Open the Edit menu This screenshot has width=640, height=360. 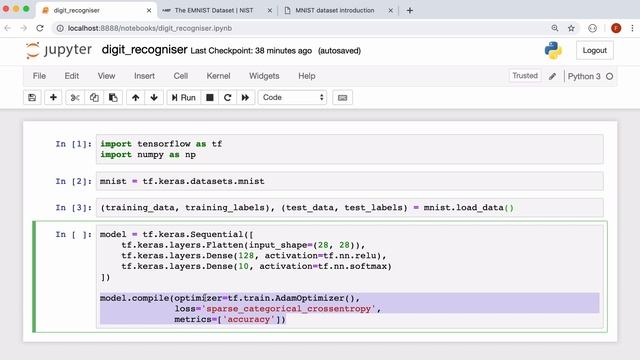[71, 76]
